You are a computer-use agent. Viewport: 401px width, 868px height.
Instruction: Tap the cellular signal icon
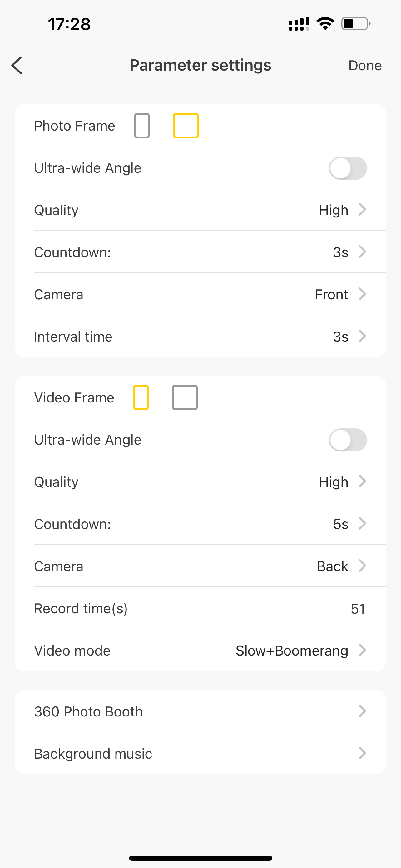pos(299,24)
